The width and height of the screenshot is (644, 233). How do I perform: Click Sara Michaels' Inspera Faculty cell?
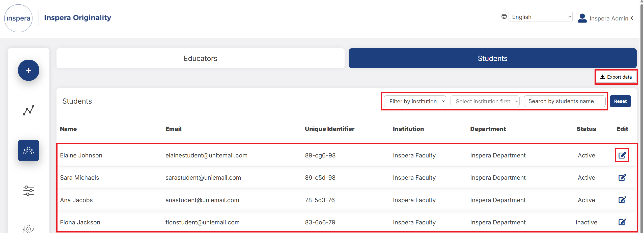coord(414,178)
